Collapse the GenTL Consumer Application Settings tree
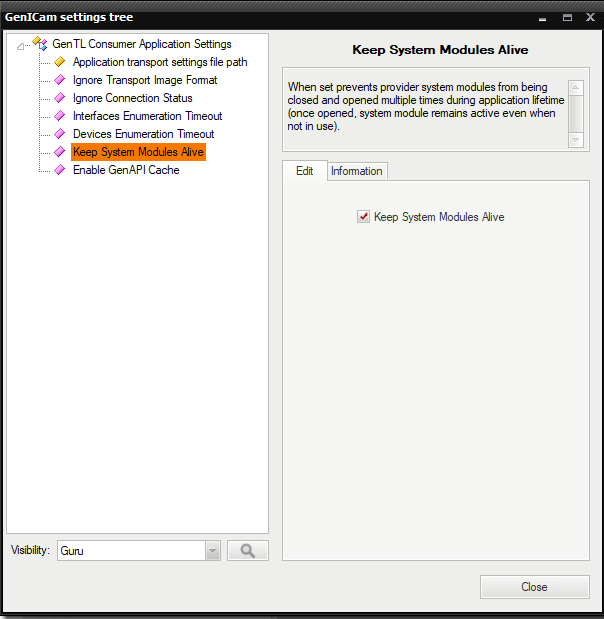Image resolution: width=604 pixels, height=619 pixels. tap(22, 45)
